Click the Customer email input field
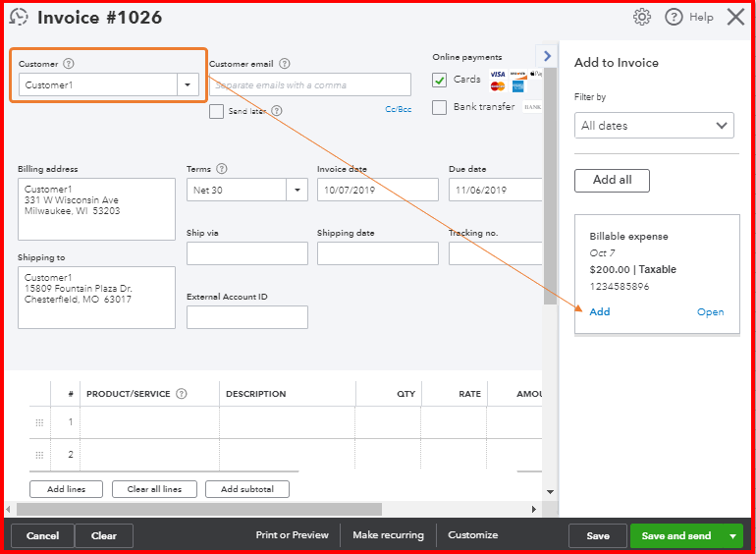The image size is (756, 554). (310, 84)
